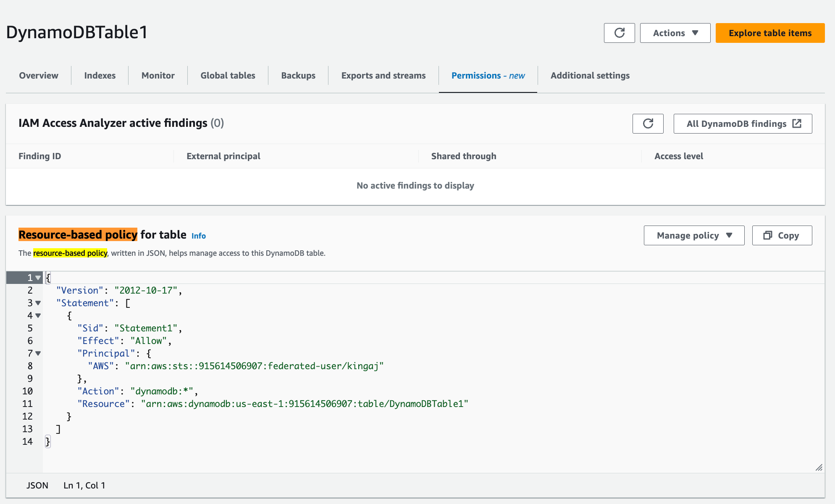Click the Version line in policy editor

tap(119, 290)
